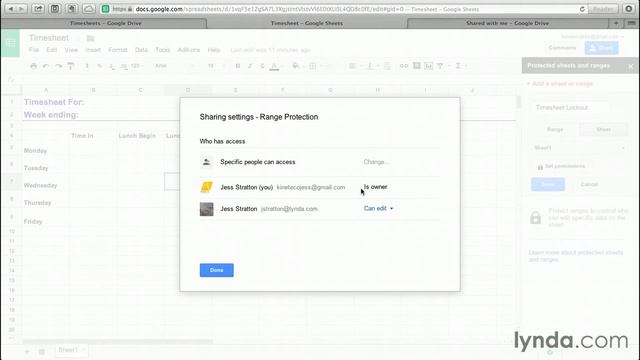Image resolution: width=640 pixels, height=360 pixels.
Task: Close Protected sheets and ranges panel
Action: (631, 66)
